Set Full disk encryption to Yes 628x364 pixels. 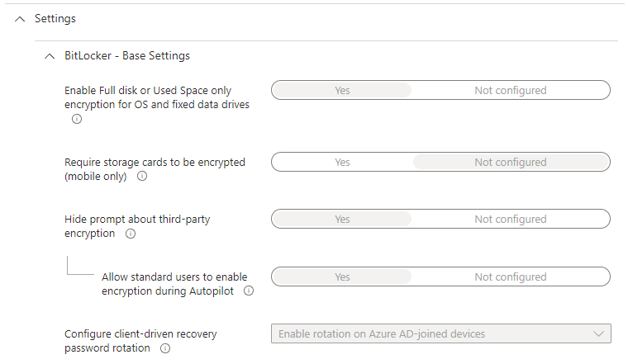coord(342,91)
